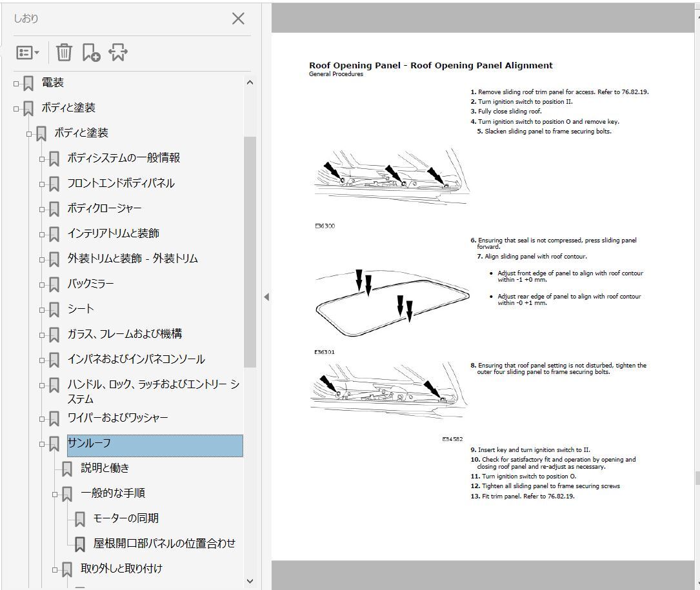Image resolution: width=700 pixels, height=590 pixels.
Task: Click the Roof Opening Panel Alignment heading
Action: click(431, 66)
